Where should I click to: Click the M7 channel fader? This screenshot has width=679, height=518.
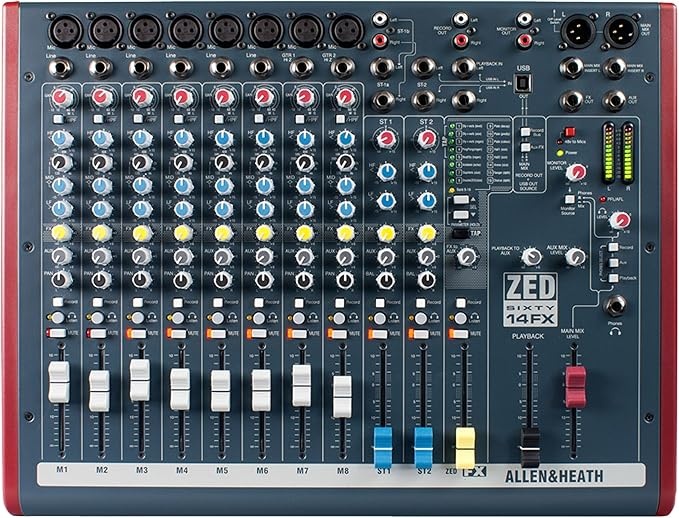pyautogui.click(x=302, y=385)
